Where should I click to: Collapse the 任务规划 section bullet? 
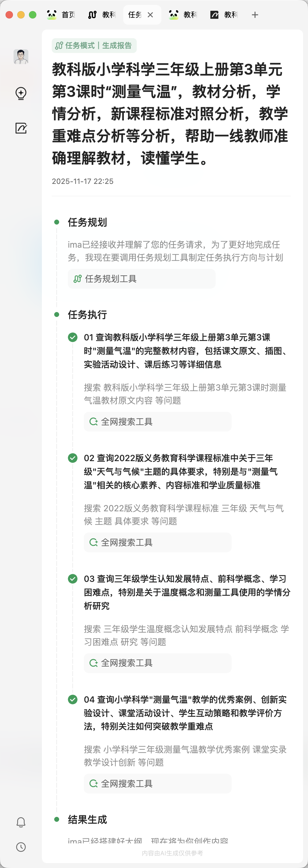[57, 222]
